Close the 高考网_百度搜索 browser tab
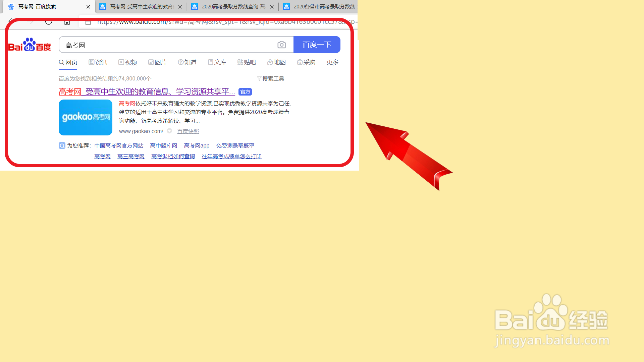 pos(88,7)
